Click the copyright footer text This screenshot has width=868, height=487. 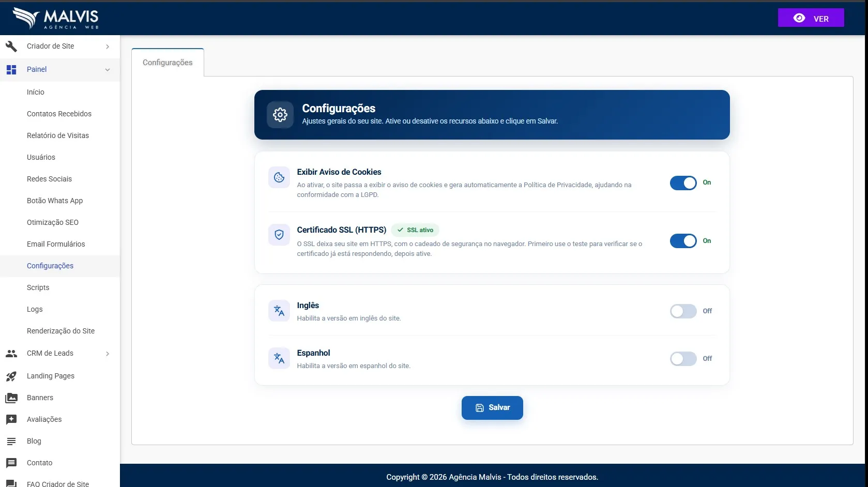(x=492, y=477)
